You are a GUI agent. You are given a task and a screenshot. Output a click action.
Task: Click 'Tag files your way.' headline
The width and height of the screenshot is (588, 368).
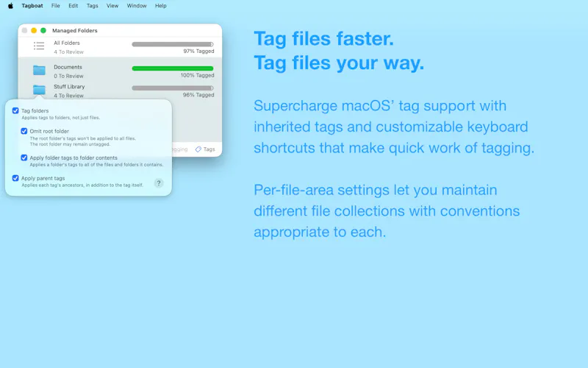[339, 63]
